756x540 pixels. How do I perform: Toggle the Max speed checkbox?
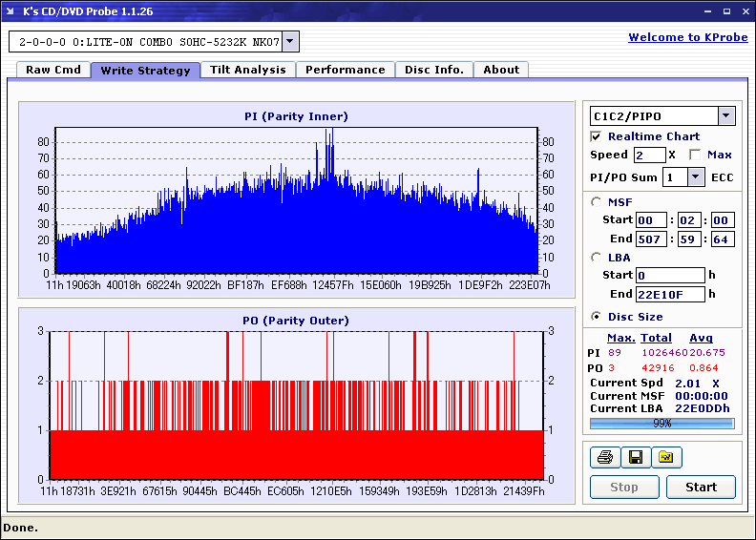(695, 155)
